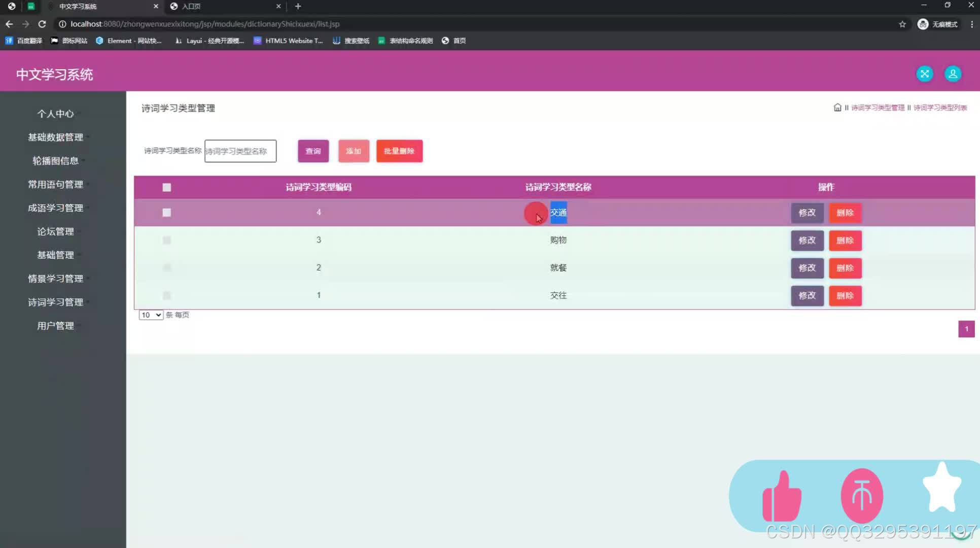Open 用户管理 sidebar menu
980x548 pixels.
click(55, 326)
